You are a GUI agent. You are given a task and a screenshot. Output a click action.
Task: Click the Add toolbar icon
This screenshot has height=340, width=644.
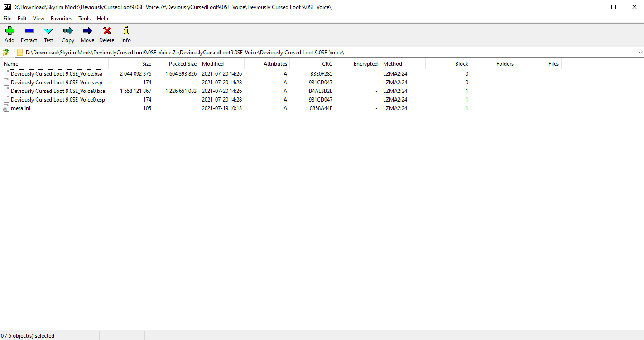pos(10,31)
